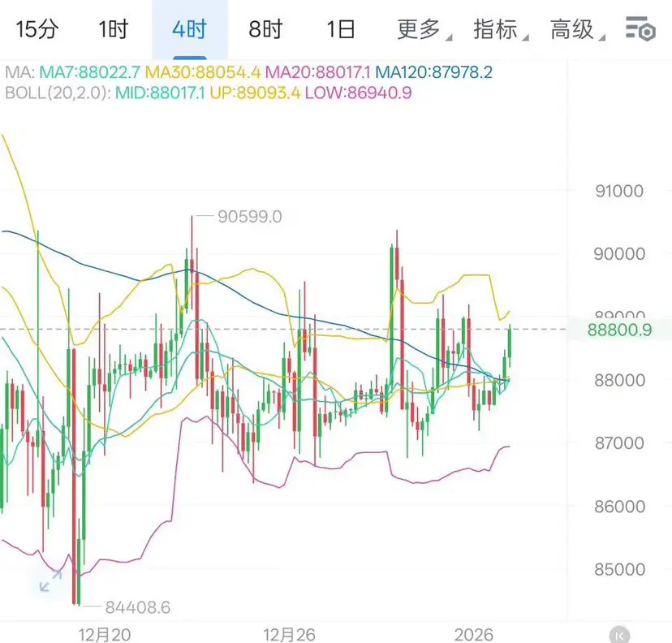
Task: Tap the round K icon at the bottom right
Action: click(x=619, y=635)
